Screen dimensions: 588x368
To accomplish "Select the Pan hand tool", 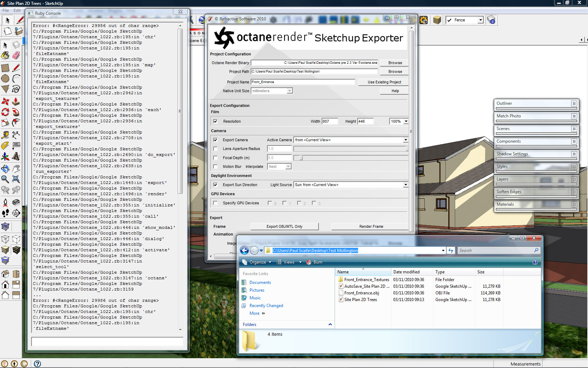I will point(16,169).
